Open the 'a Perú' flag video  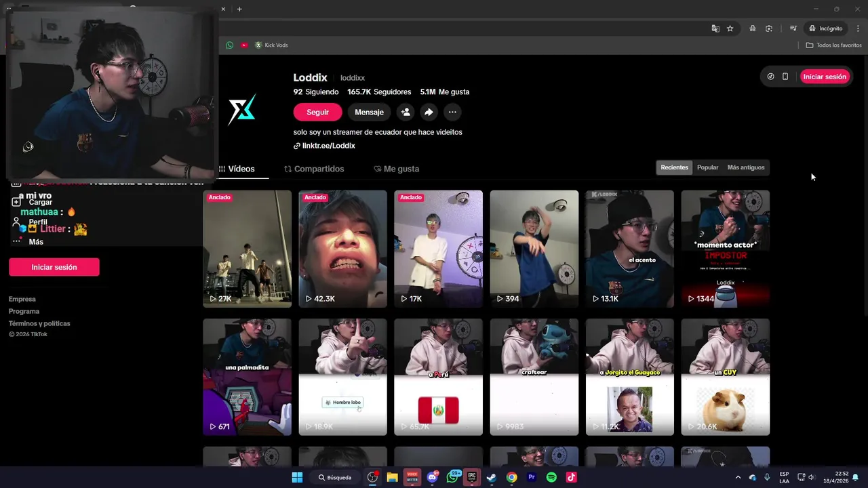[438, 377]
